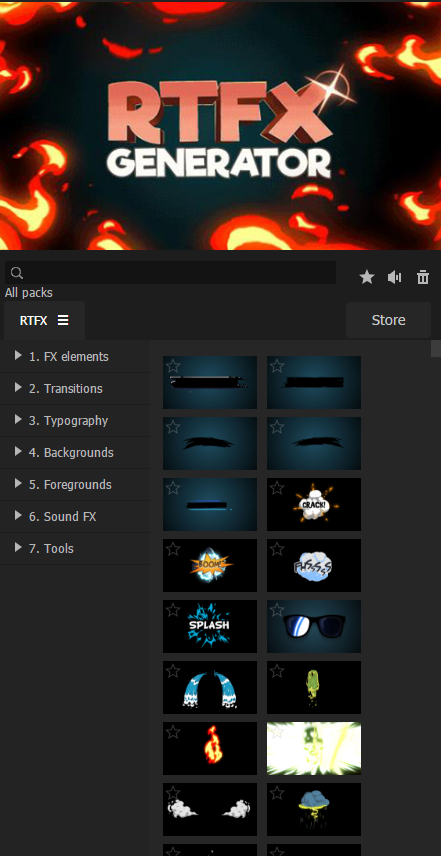The width and height of the screenshot is (441, 856).
Task: Click the trash bin icon
Action: [423, 277]
